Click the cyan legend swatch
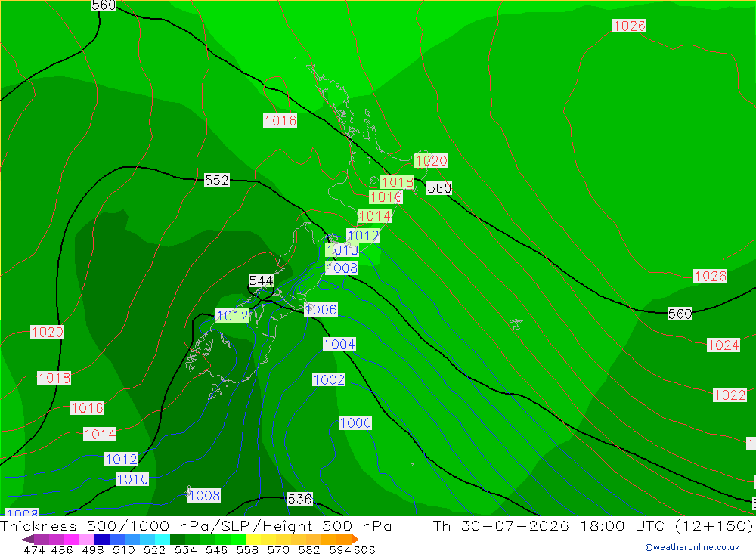This screenshot has width=756, height=554. [163, 539]
